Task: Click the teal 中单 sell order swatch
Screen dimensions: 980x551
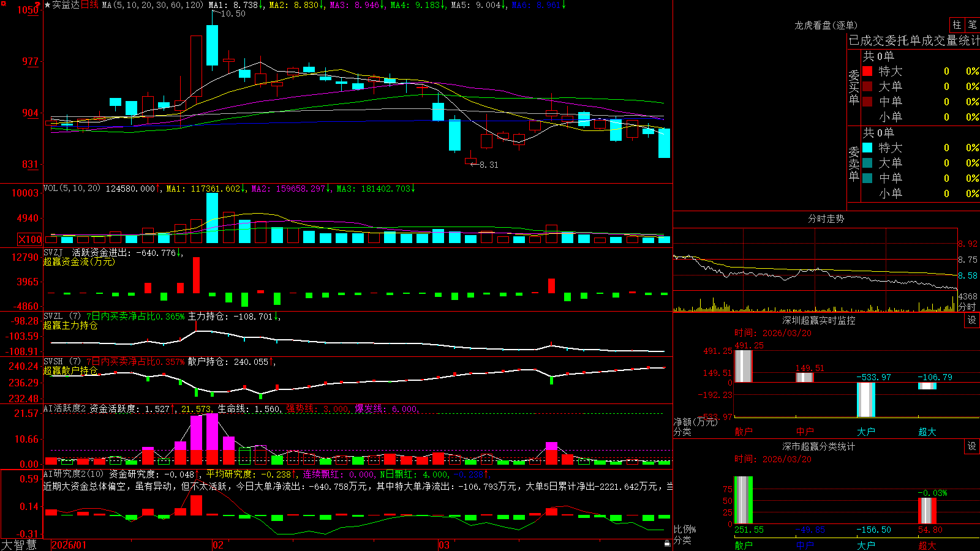Action: coord(867,178)
